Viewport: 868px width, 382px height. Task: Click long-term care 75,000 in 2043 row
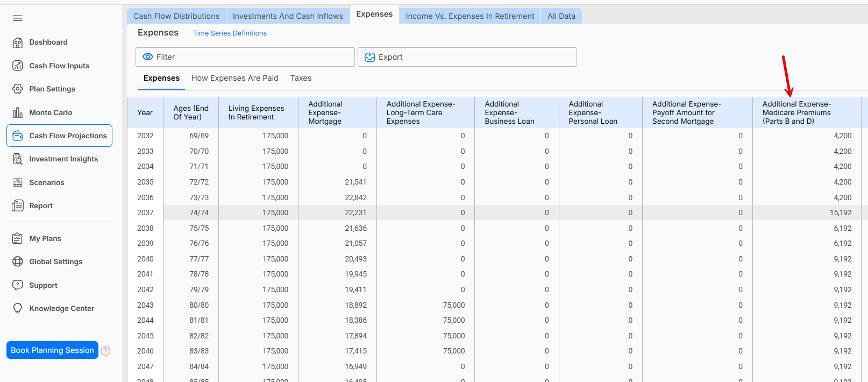pyautogui.click(x=454, y=305)
